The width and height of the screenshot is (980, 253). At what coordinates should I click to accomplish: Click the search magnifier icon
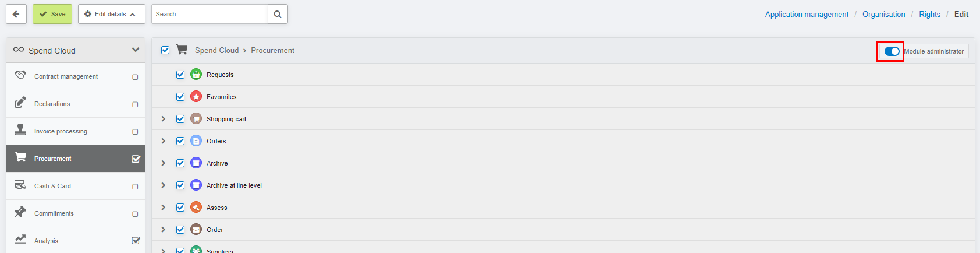point(278,14)
